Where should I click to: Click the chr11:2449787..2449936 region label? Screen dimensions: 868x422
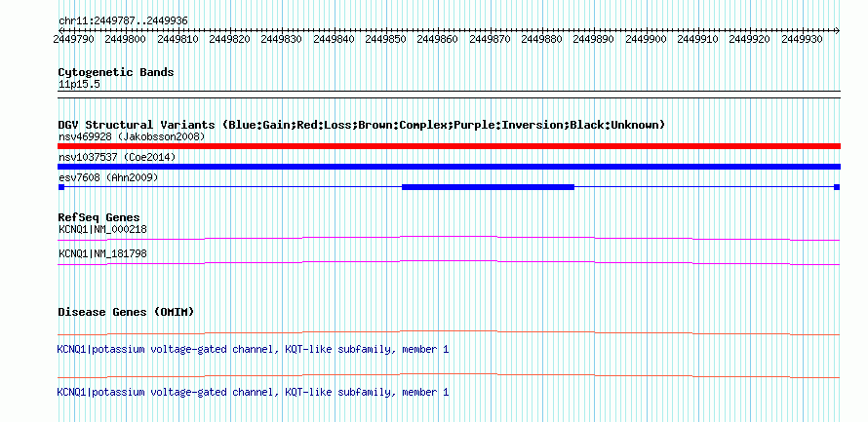(123, 20)
